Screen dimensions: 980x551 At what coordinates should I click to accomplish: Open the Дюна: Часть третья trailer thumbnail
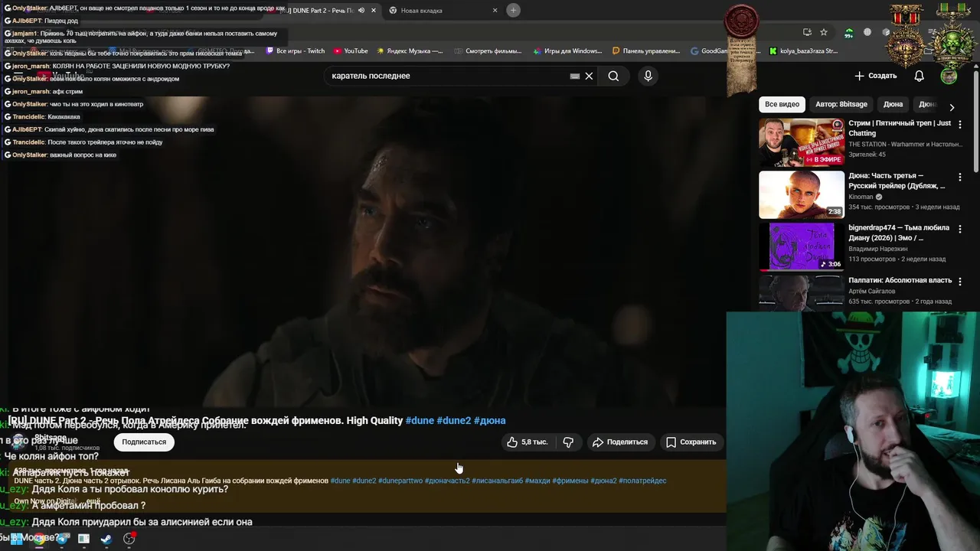(802, 194)
